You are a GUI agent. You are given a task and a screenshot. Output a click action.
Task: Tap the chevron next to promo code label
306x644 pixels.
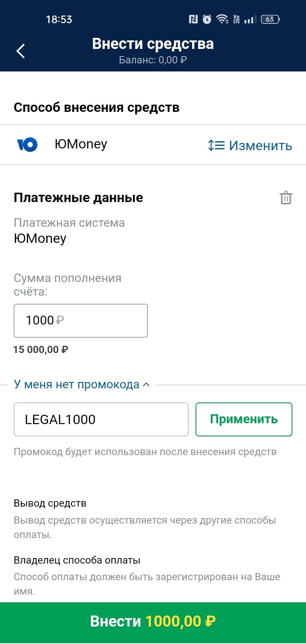[x=146, y=385]
